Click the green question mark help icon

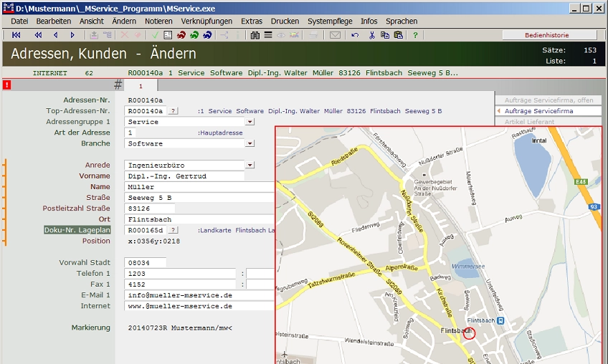415,34
